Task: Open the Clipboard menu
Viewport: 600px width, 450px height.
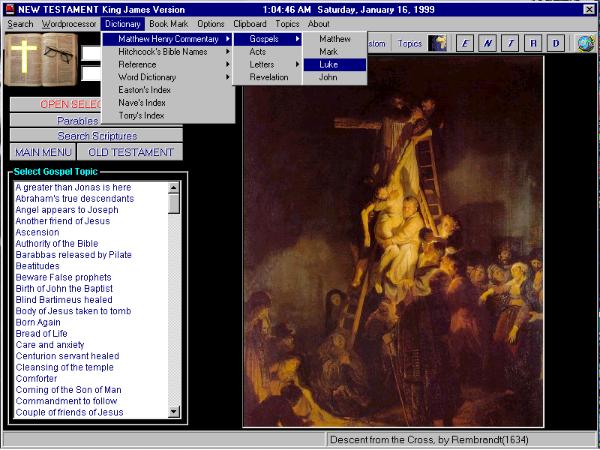Action: (x=250, y=24)
